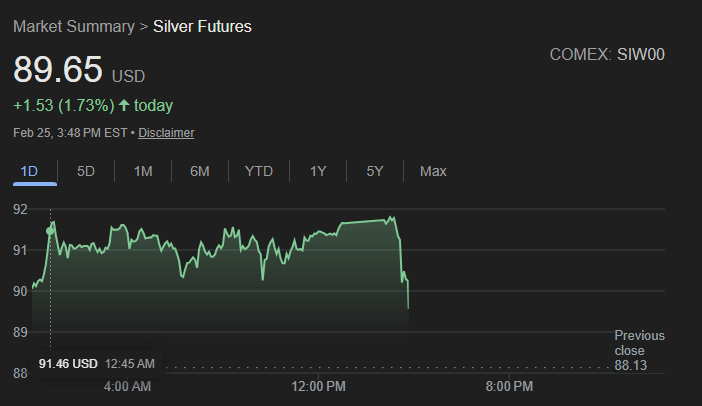
Task: Click the Previous close 88.13 label
Action: click(639, 350)
